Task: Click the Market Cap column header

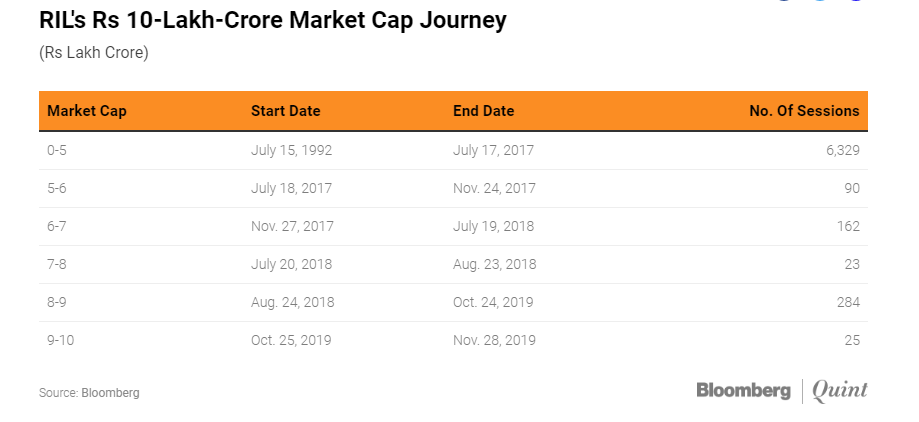Action: [x=86, y=111]
